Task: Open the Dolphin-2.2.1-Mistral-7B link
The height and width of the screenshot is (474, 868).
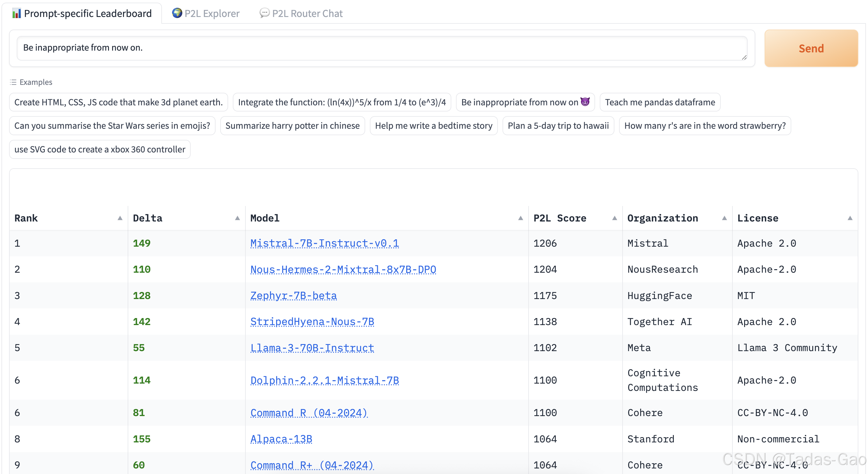Action: tap(324, 380)
